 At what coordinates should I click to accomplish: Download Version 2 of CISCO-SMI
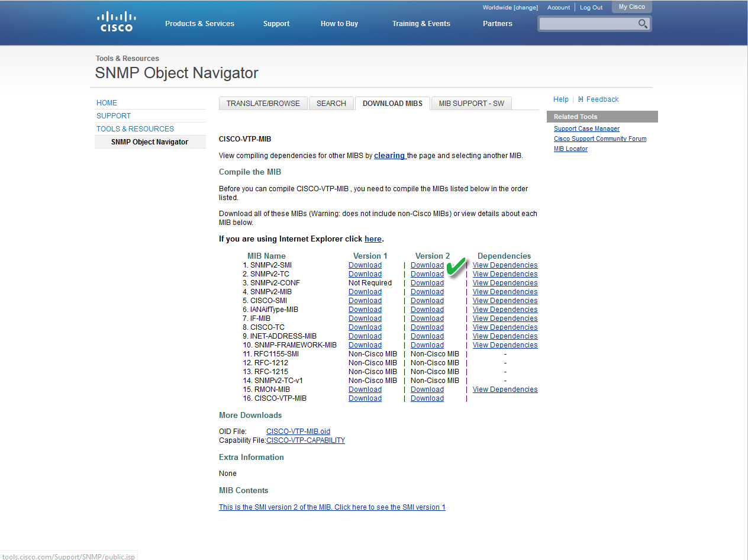coord(427,301)
